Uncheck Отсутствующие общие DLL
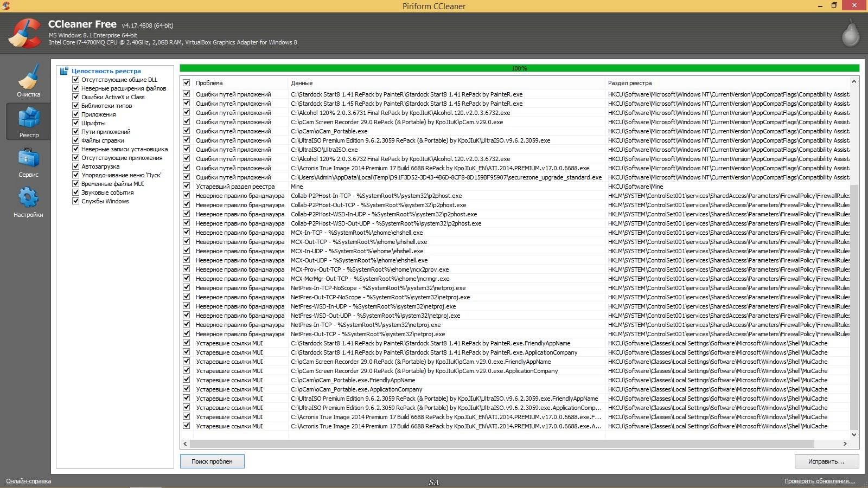 [x=76, y=80]
